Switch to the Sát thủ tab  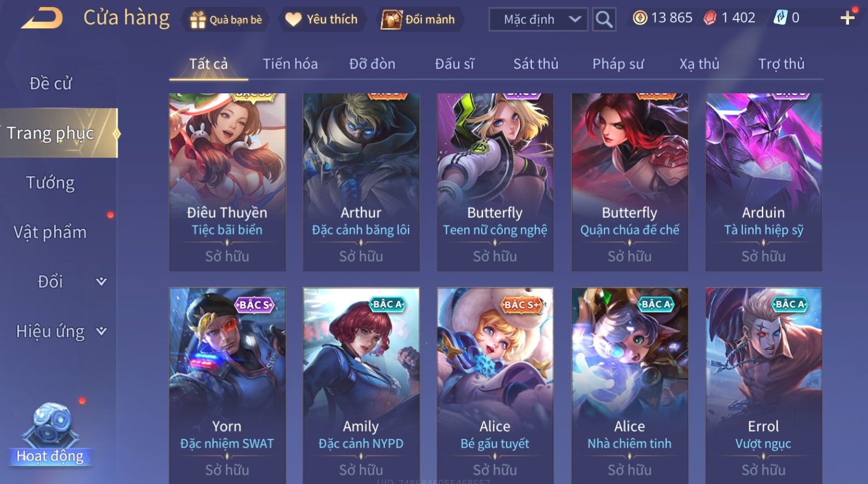tap(535, 64)
